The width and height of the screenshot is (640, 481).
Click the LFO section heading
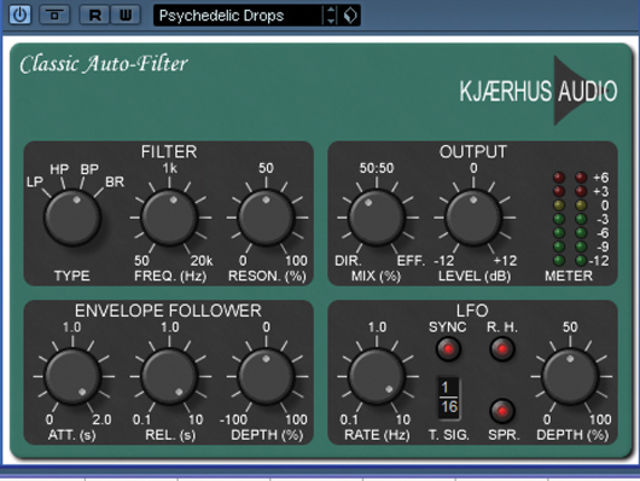[x=472, y=311]
